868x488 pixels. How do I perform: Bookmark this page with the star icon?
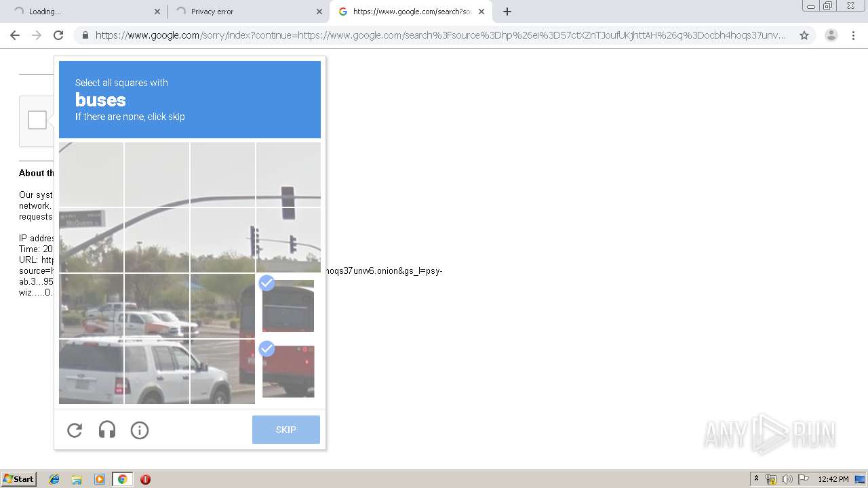[x=804, y=35]
